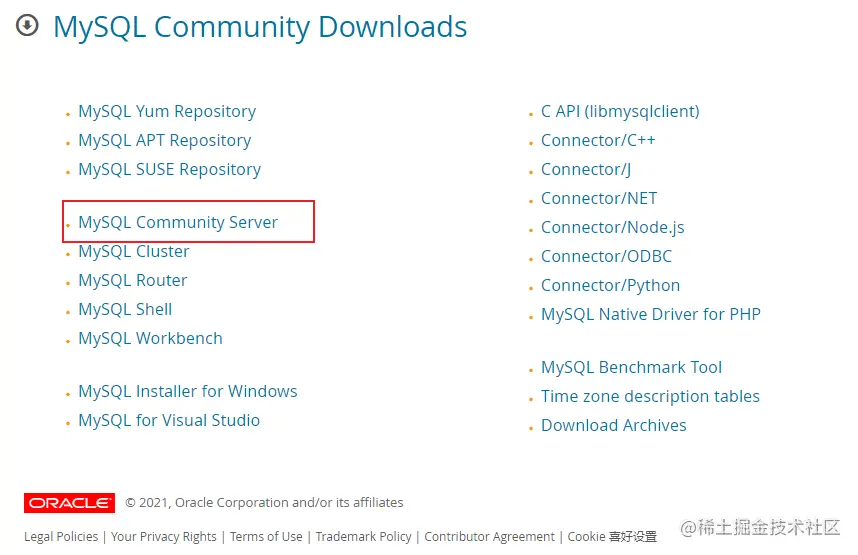Open Time zone description tables link
Viewport: 858px width, 555px height.
coord(650,396)
